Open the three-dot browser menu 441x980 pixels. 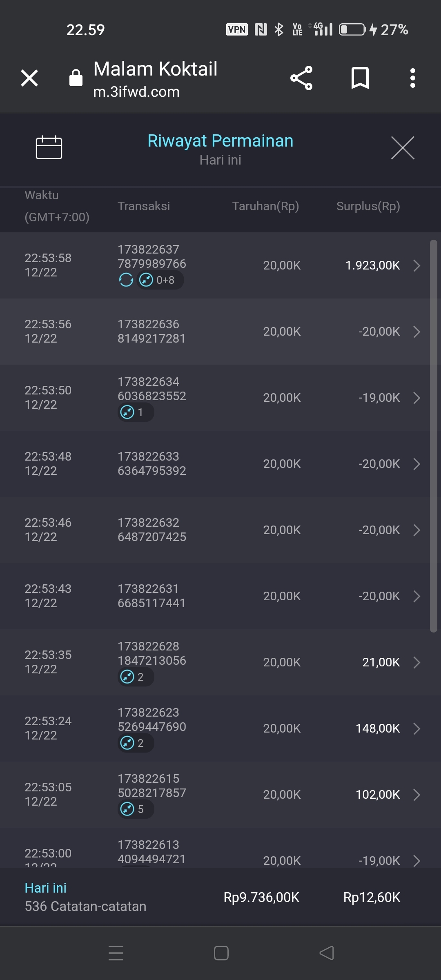coord(413,78)
